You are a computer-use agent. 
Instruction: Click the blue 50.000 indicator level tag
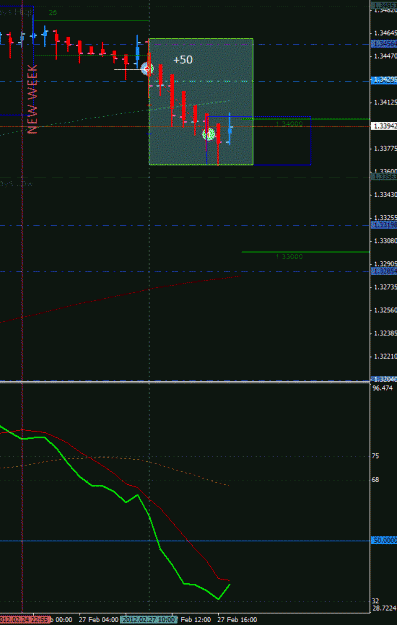tap(384, 540)
